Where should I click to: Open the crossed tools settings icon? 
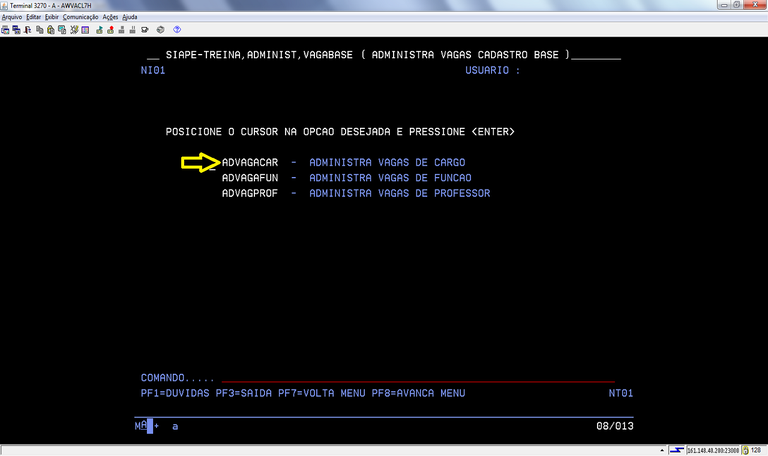point(74,30)
